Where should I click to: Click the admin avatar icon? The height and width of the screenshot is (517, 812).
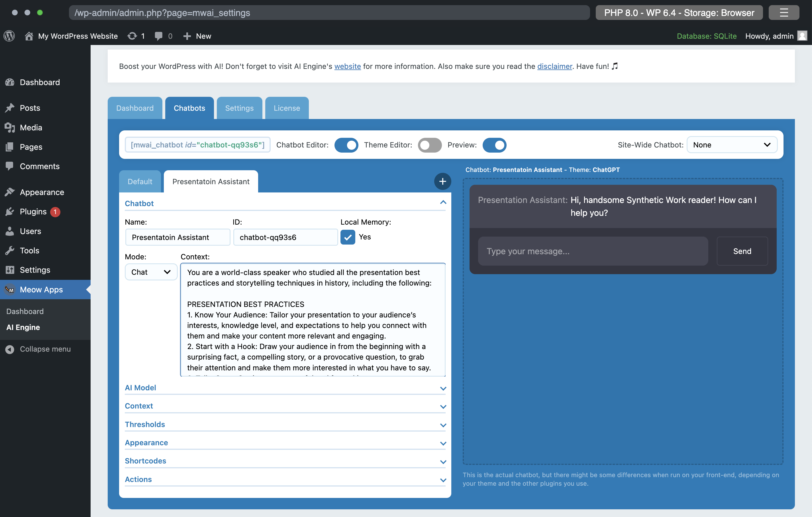point(803,36)
